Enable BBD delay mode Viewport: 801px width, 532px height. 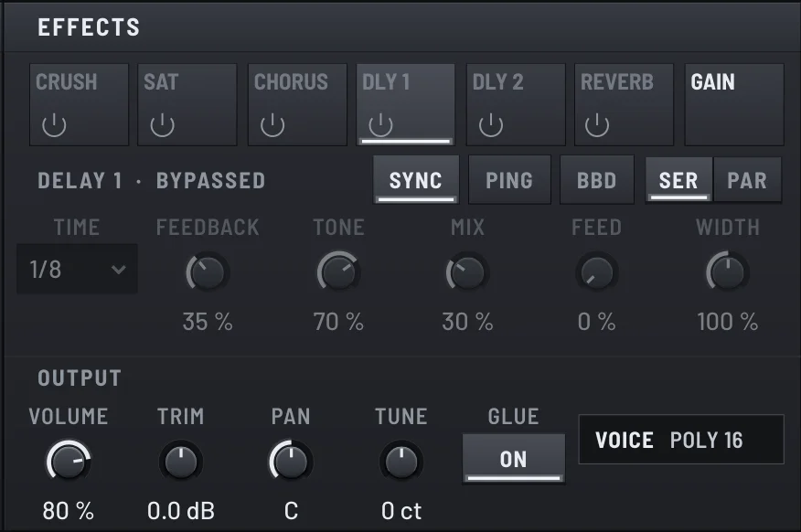pos(597,180)
